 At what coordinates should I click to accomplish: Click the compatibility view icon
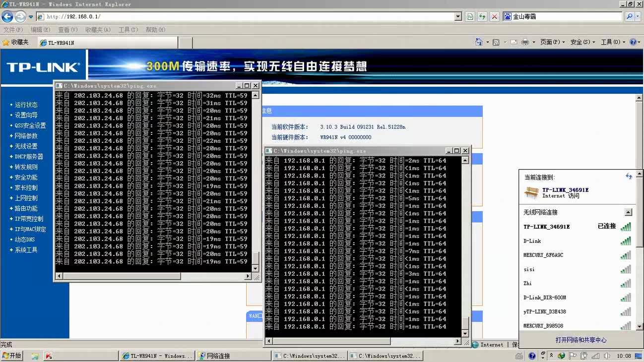pos(470,16)
